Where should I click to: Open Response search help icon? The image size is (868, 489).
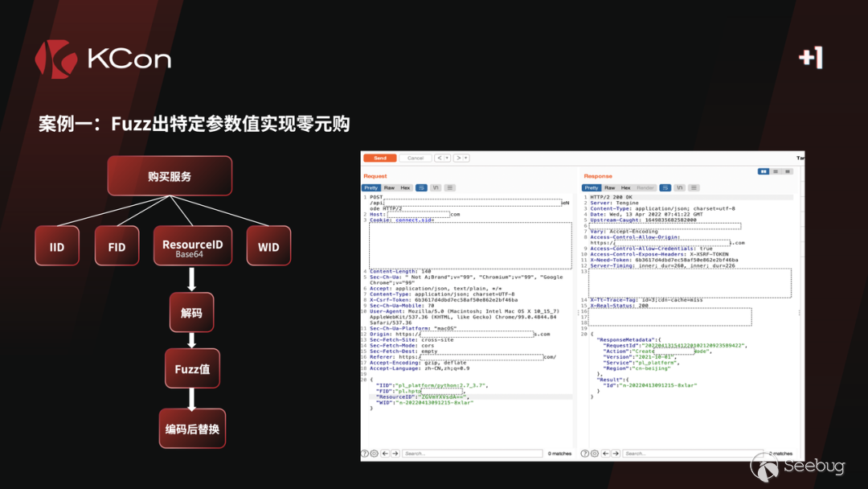click(584, 454)
